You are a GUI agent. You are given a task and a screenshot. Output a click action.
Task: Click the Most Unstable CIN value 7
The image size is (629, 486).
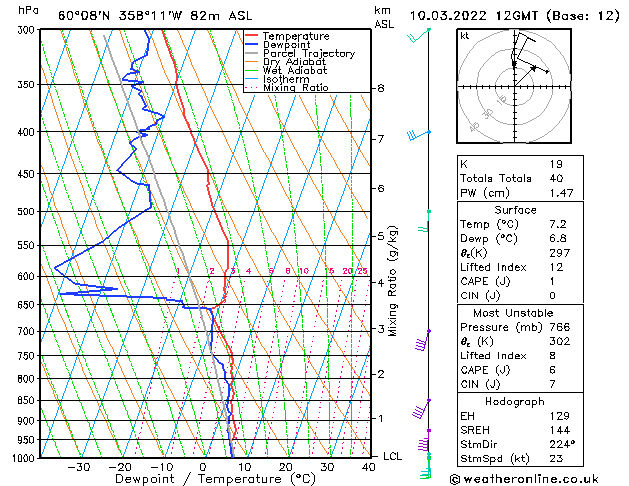pos(552,384)
